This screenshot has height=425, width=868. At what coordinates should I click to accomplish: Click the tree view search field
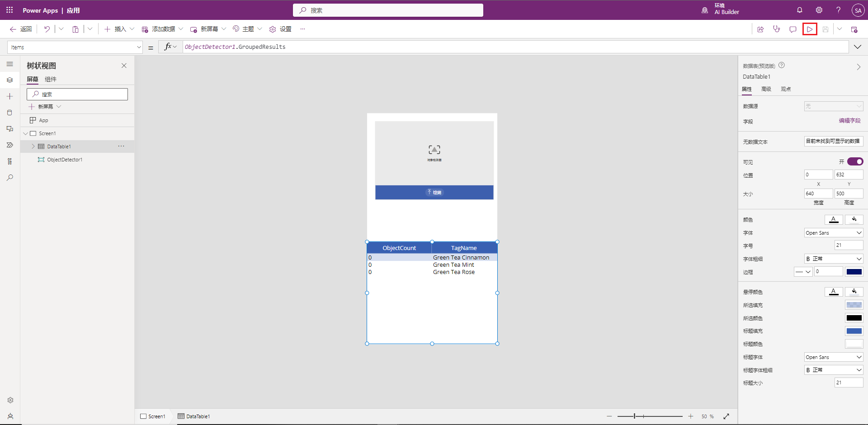pos(77,94)
